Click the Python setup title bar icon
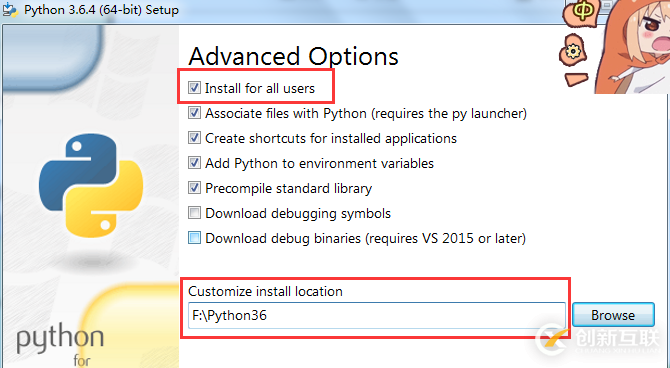The image size is (670, 368). pyautogui.click(x=10, y=10)
